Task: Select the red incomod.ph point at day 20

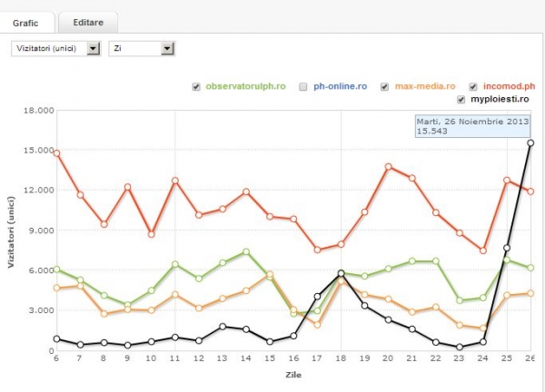Action: pos(388,167)
